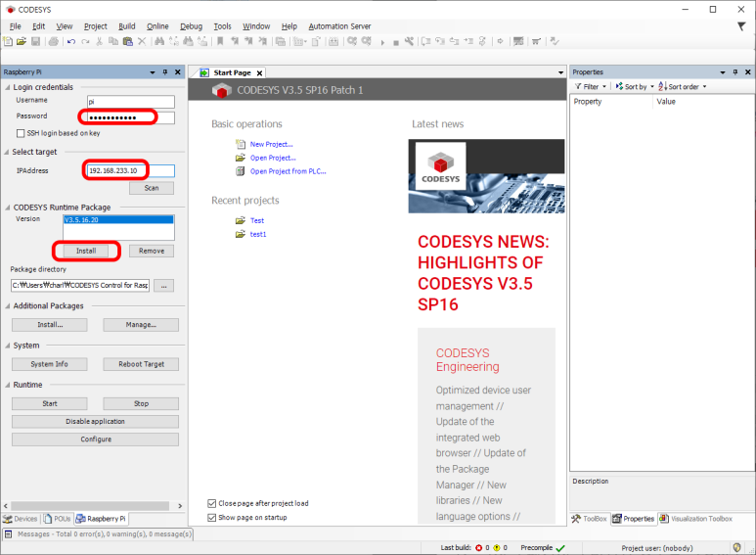
Task: Click the New File toolbar icon
Action: click(8, 42)
